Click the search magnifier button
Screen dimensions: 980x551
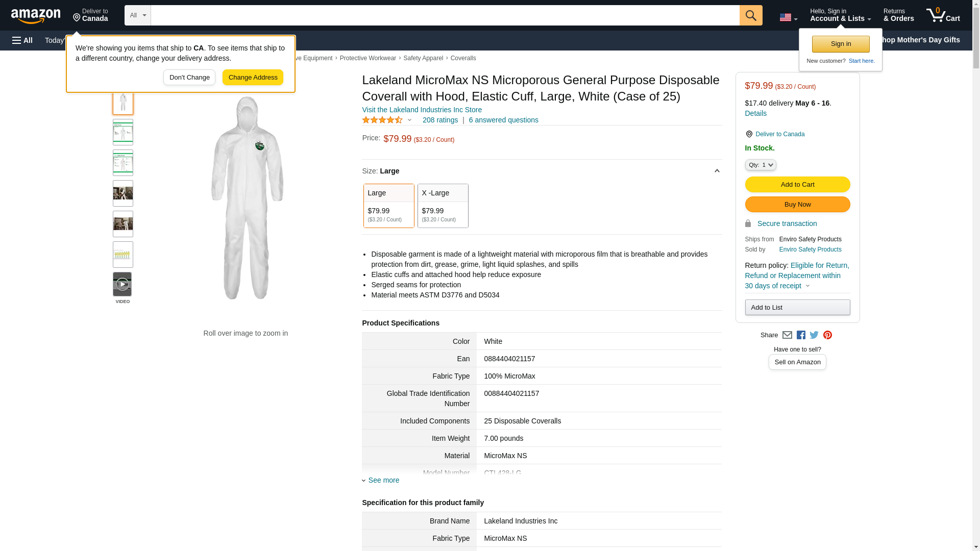click(750, 15)
